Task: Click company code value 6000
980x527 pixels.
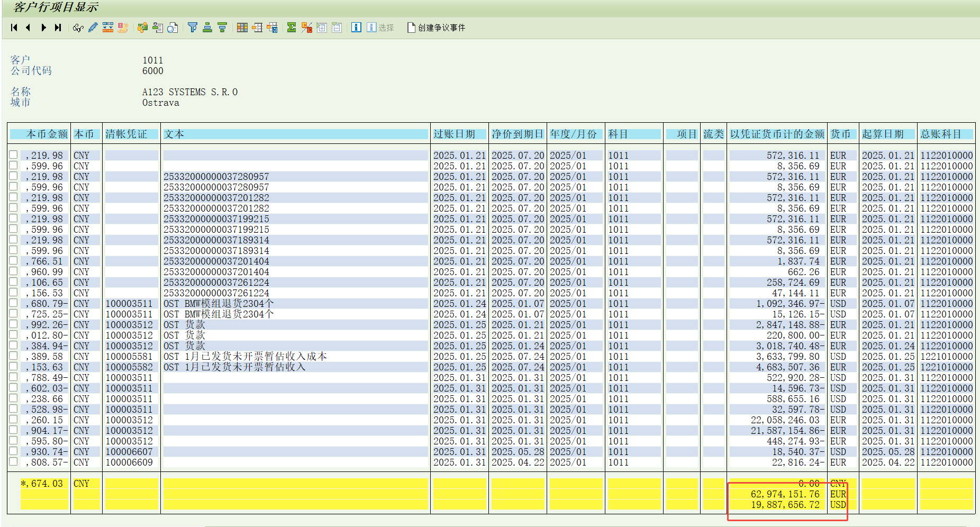Action: pos(153,71)
